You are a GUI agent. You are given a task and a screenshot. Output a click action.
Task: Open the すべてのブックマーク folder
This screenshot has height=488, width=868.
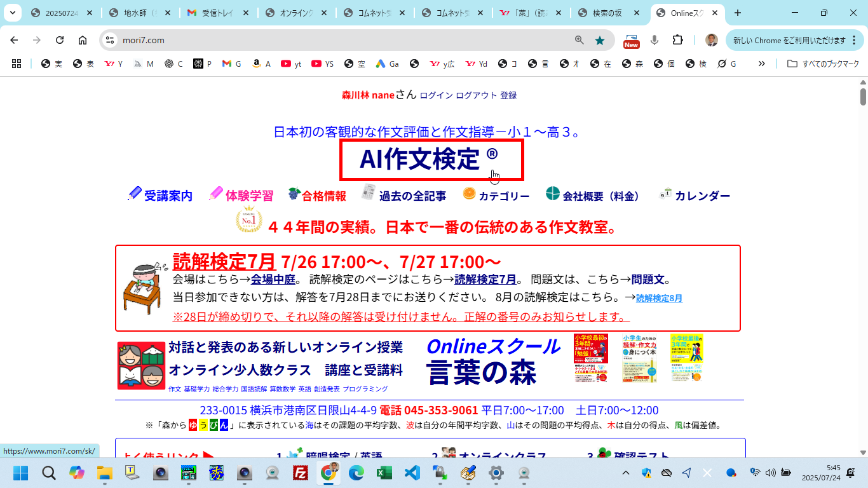(x=823, y=64)
